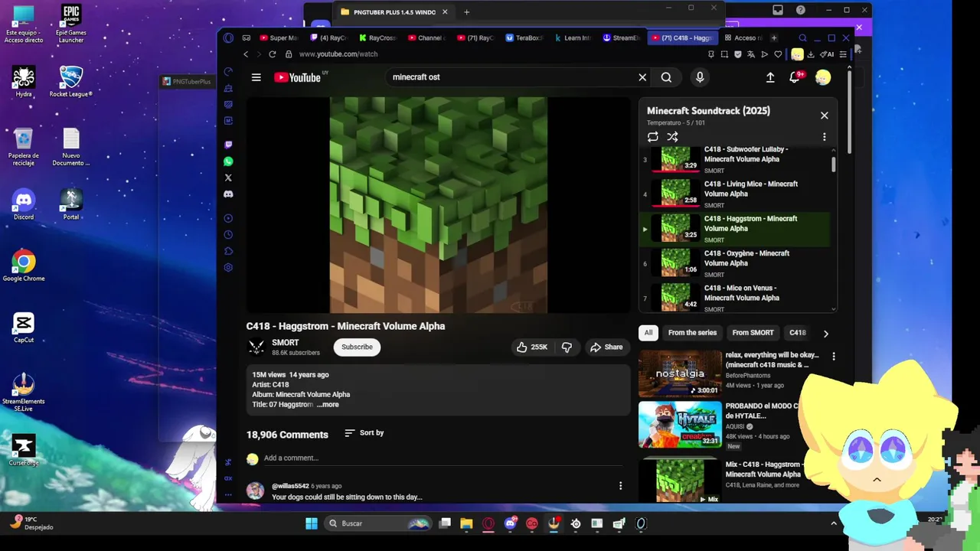Open playlist options three-dot menu
Screen dimensions: 980x551
(x=824, y=137)
